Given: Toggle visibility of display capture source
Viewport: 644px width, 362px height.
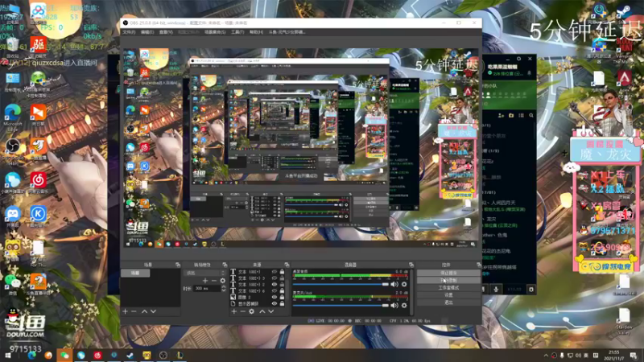Looking at the screenshot, I should (275, 304).
